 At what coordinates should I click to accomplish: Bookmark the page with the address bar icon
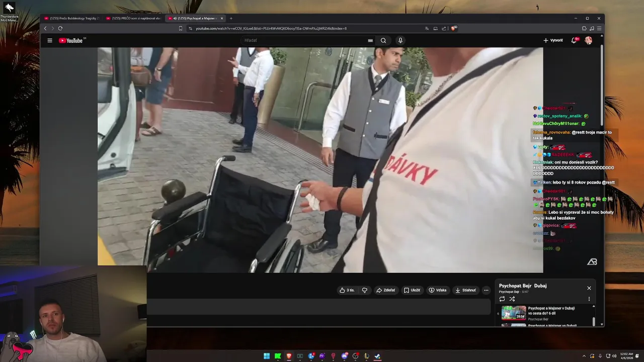(181, 28)
